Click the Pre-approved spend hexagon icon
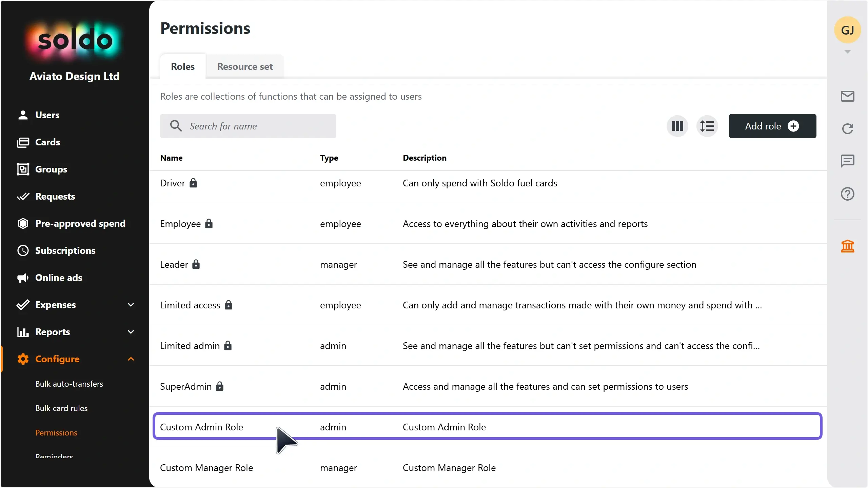Viewport: 868px width, 488px height. point(23,224)
